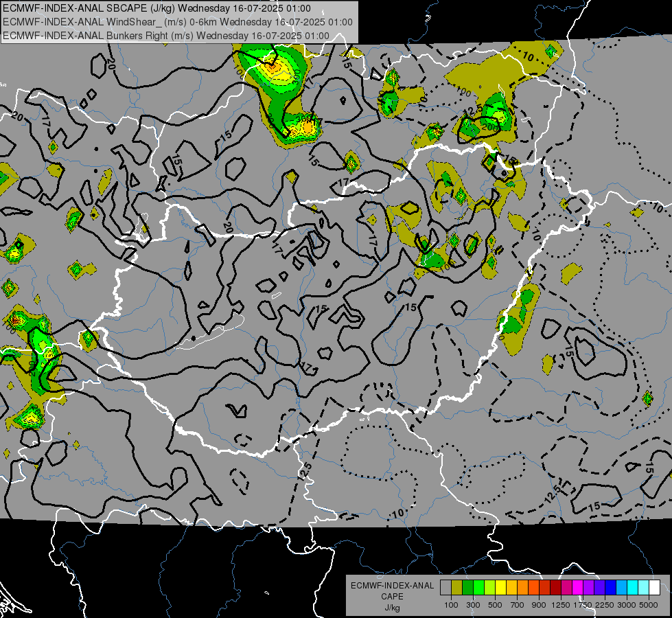This screenshot has height=618, width=672.
Task: Pick the amber gold legend swatch
Action: [x=511, y=587]
